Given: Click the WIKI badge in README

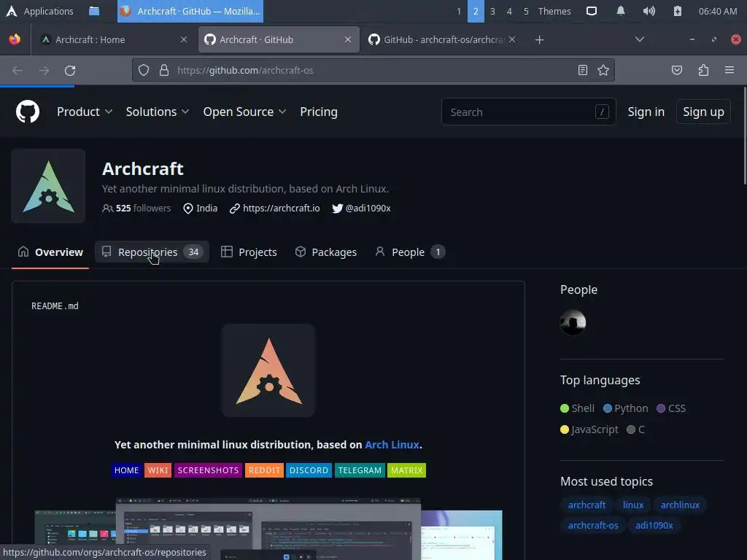Looking at the screenshot, I should [x=158, y=470].
